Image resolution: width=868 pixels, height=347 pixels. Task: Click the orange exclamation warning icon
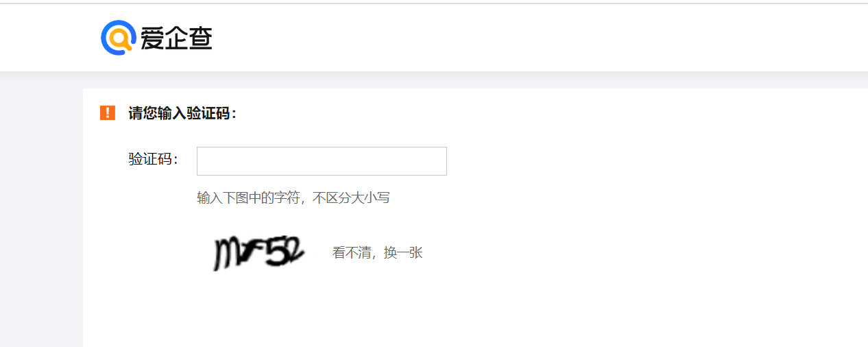pos(108,113)
